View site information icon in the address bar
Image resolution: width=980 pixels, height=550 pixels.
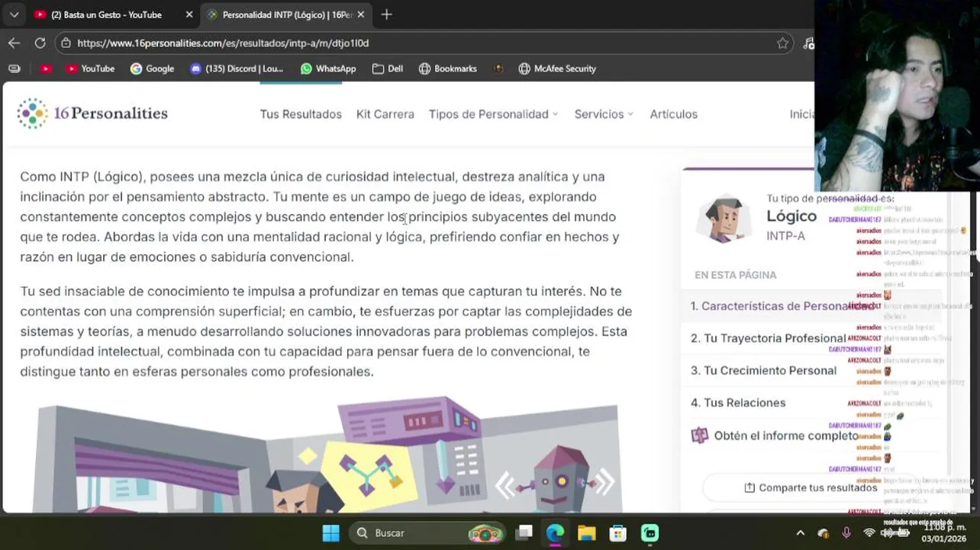(x=66, y=43)
